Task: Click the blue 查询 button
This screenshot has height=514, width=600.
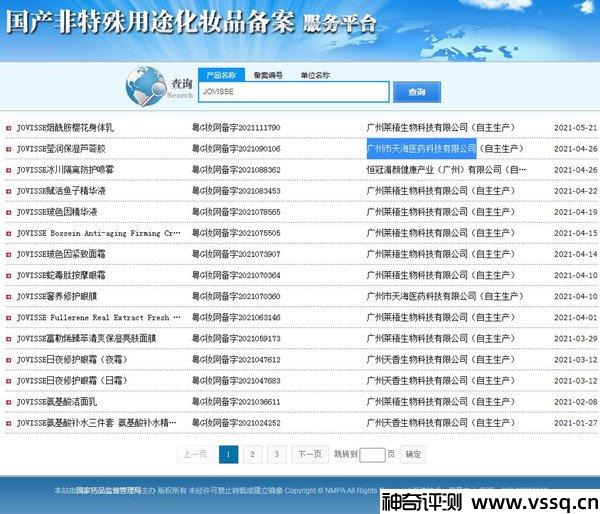Action: (417, 92)
